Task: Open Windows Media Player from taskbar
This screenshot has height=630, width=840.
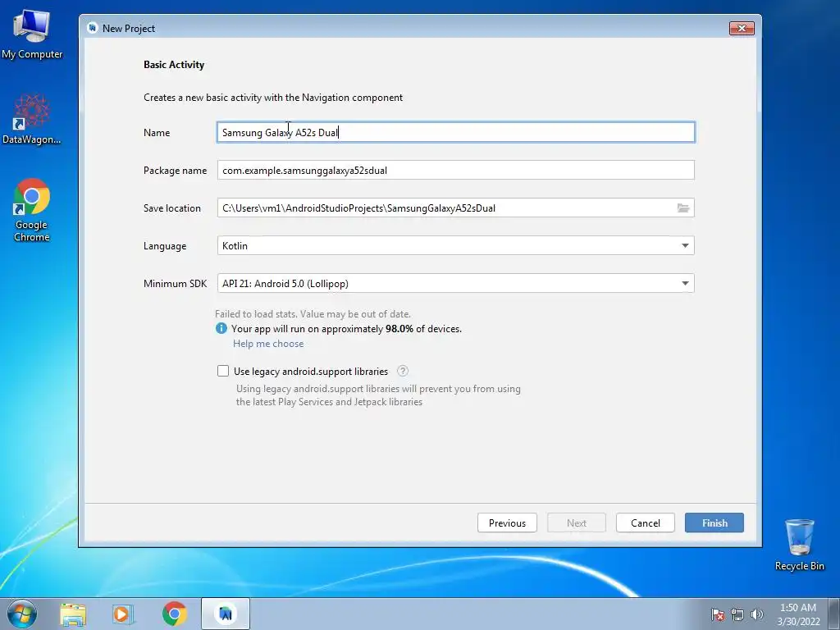Action: pos(123,614)
